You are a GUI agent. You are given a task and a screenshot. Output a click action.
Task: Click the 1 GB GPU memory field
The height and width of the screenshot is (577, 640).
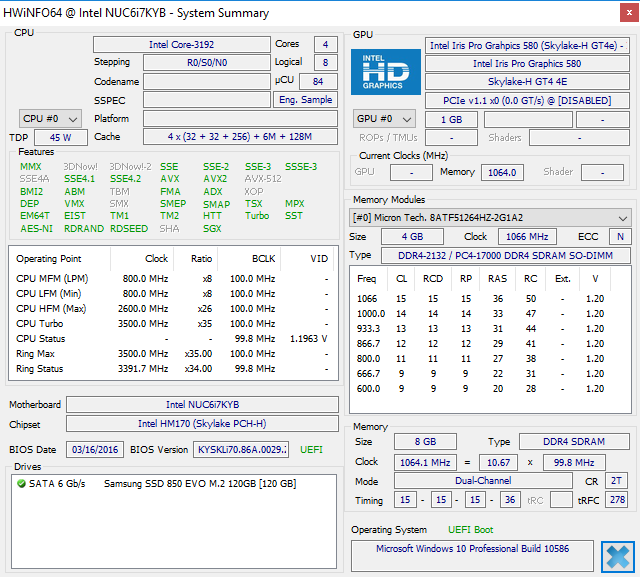point(451,120)
